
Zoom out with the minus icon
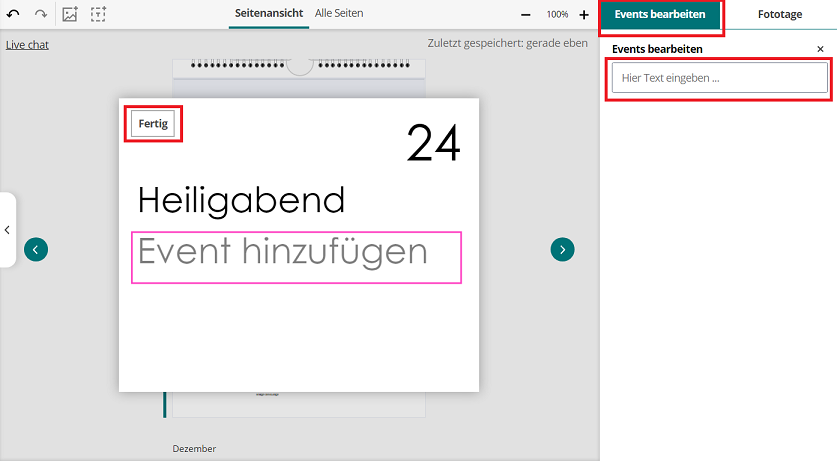click(526, 15)
